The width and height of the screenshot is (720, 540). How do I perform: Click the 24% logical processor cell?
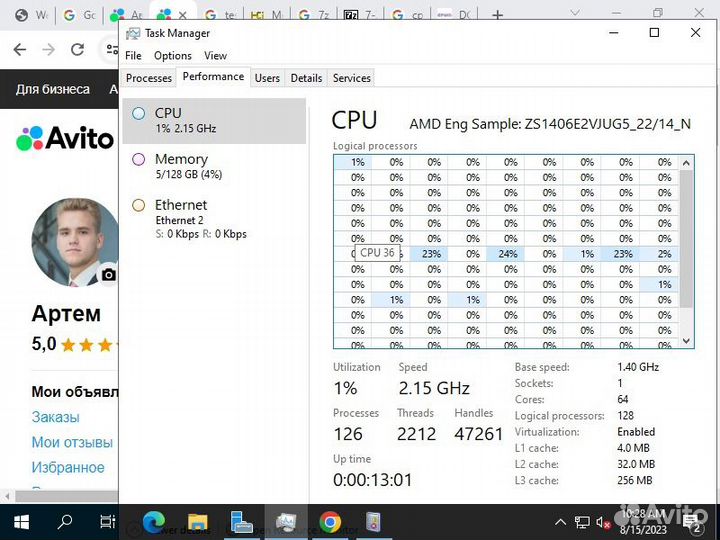coord(506,254)
